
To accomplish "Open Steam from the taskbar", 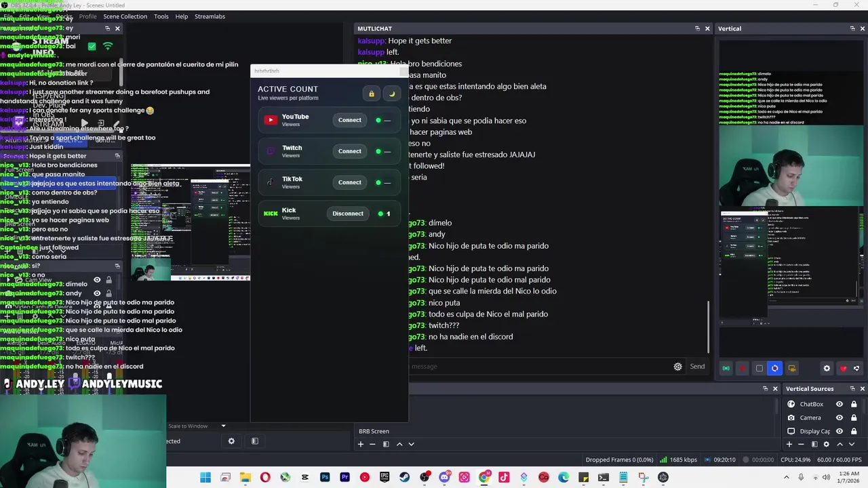I will (x=405, y=478).
